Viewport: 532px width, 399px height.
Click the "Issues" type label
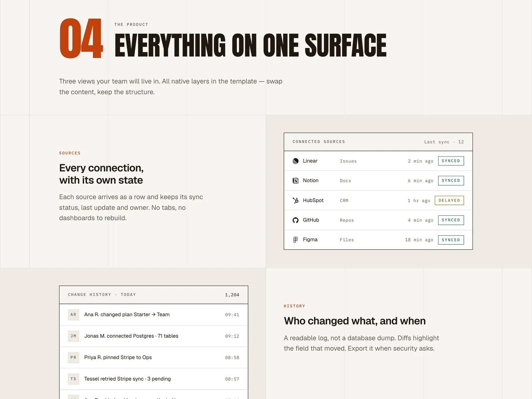(348, 161)
